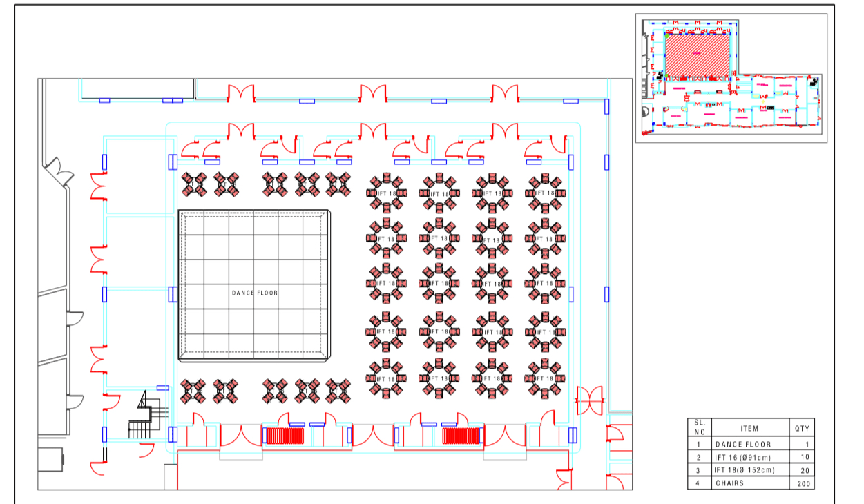Click the right red striped steps block

[462, 436]
